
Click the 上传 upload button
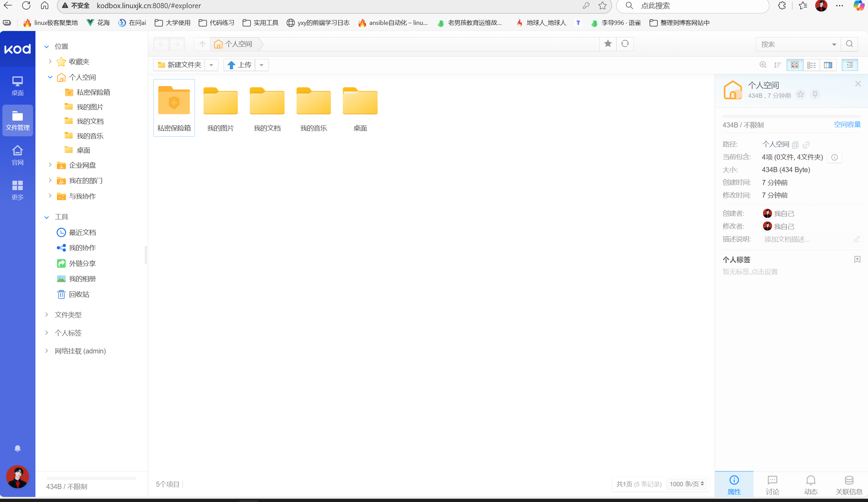[x=240, y=65]
